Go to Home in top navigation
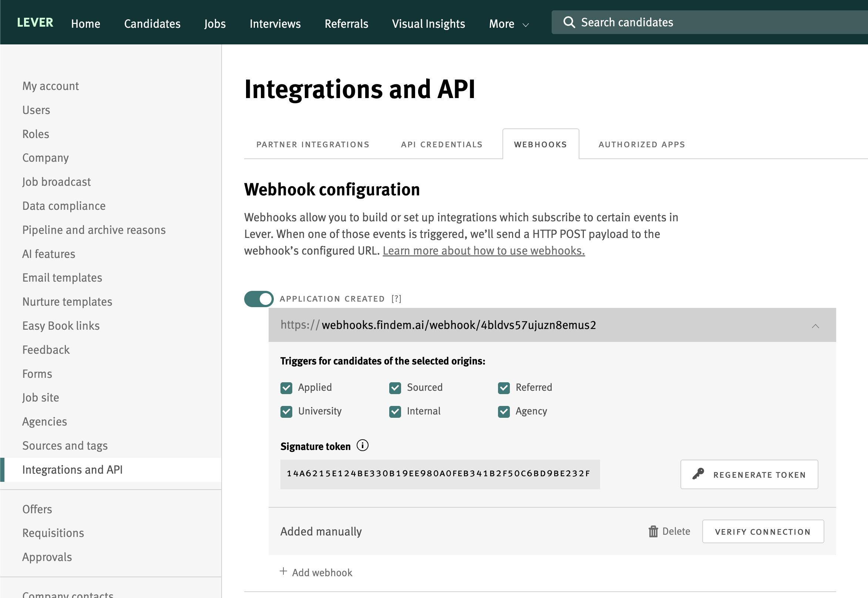 tap(86, 24)
